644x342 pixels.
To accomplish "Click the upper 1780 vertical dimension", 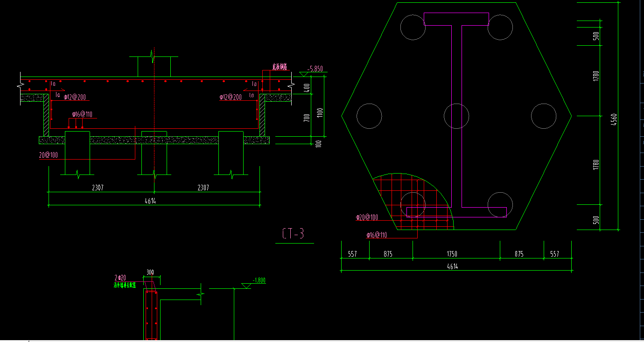I will coord(596,77).
